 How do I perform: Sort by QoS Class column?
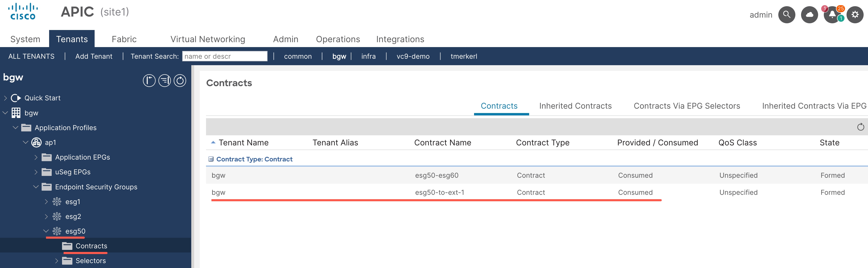coord(738,143)
